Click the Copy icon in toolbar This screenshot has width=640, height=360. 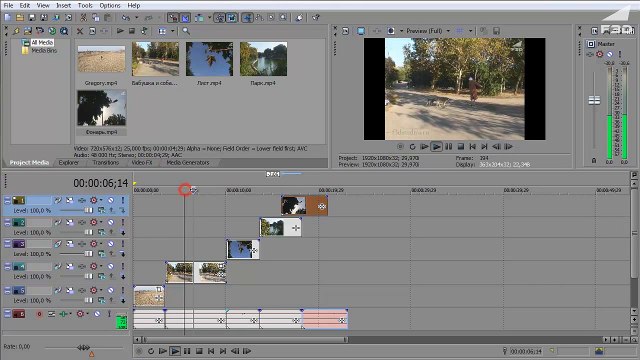click(x=96, y=18)
